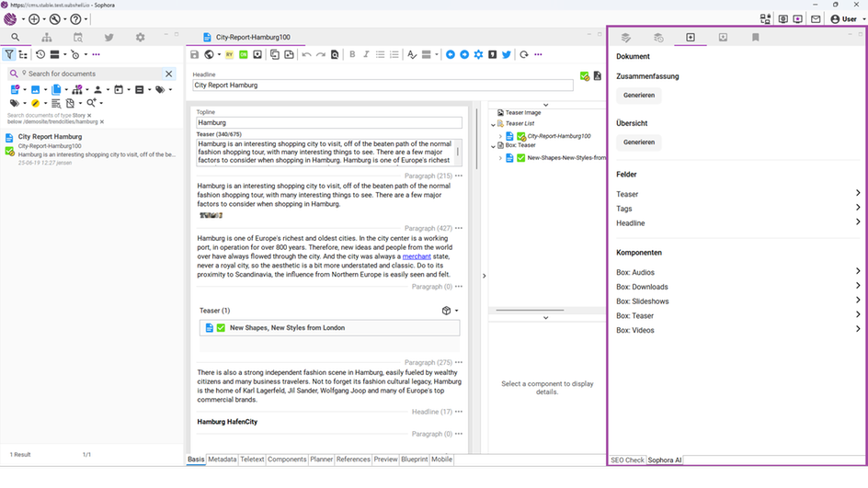Switch to the SEO Check tab
This screenshot has height=488, width=868.
(x=627, y=460)
